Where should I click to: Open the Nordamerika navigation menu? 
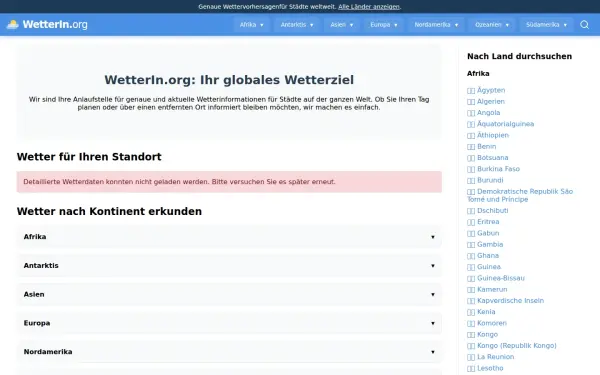[x=436, y=24]
